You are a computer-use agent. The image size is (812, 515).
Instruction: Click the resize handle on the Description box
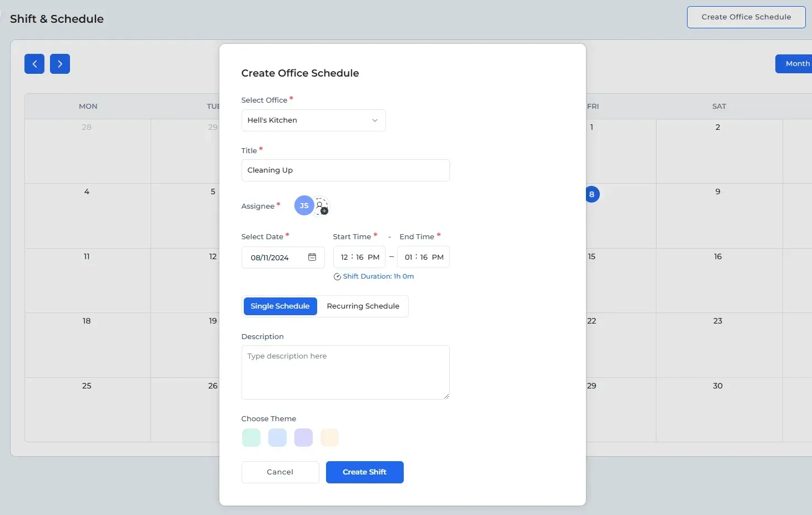447,395
